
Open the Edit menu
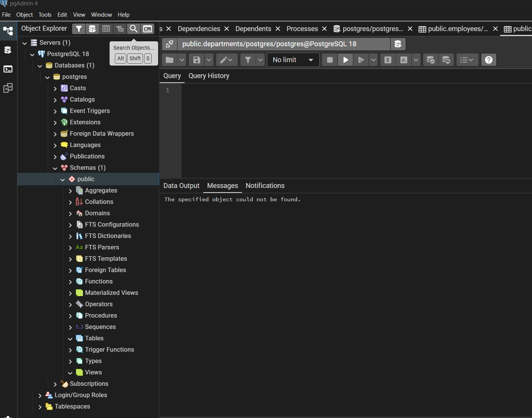click(62, 15)
